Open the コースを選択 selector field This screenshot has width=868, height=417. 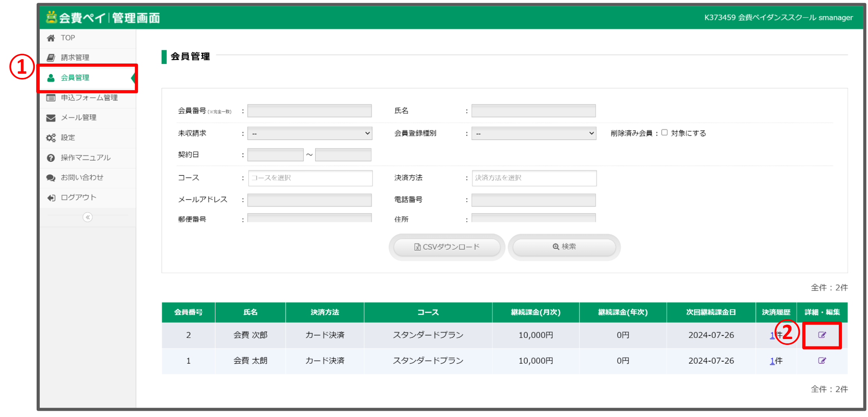[310, 178]
